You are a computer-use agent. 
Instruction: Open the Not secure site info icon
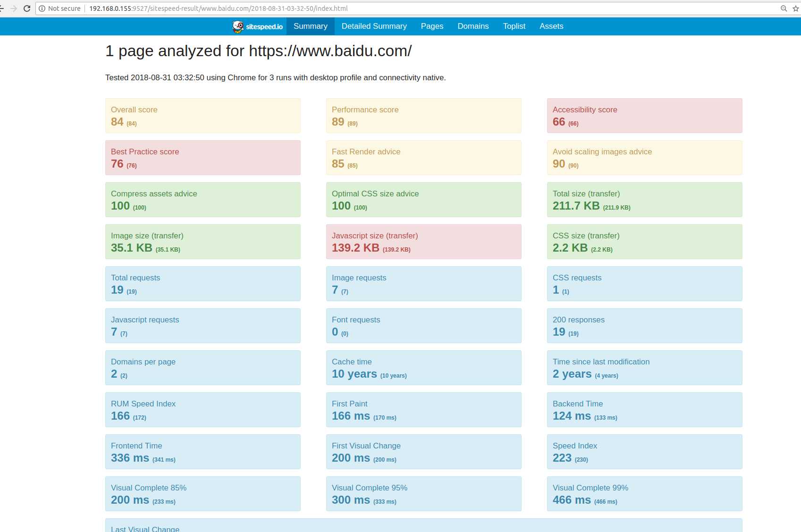[42, 8]
